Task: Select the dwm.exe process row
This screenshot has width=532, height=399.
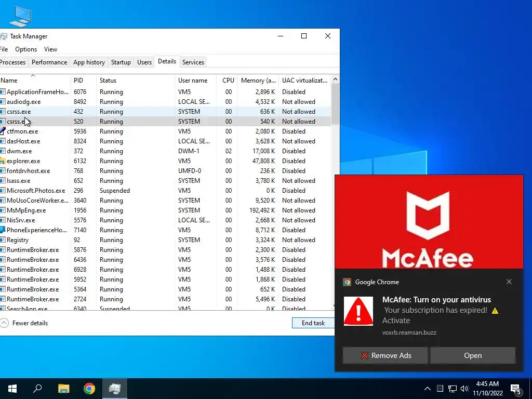Action: [165, 151]
